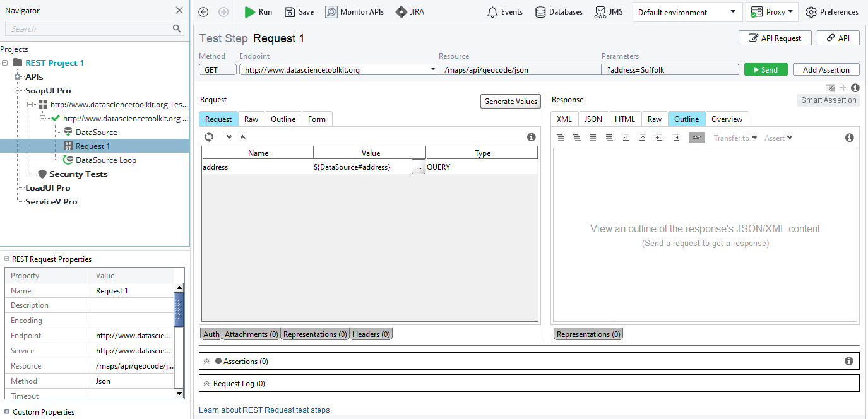Select Security Tests in the tree
868x419 pixels.
tap(78, 174)
